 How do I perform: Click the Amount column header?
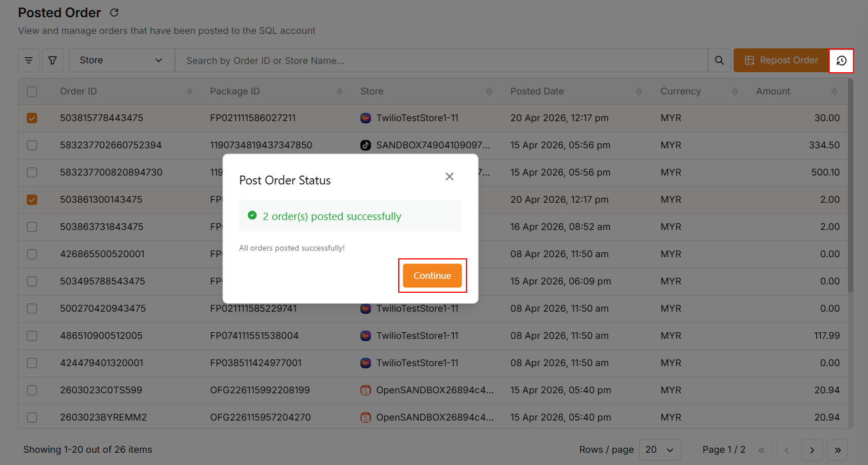point(773,91)
